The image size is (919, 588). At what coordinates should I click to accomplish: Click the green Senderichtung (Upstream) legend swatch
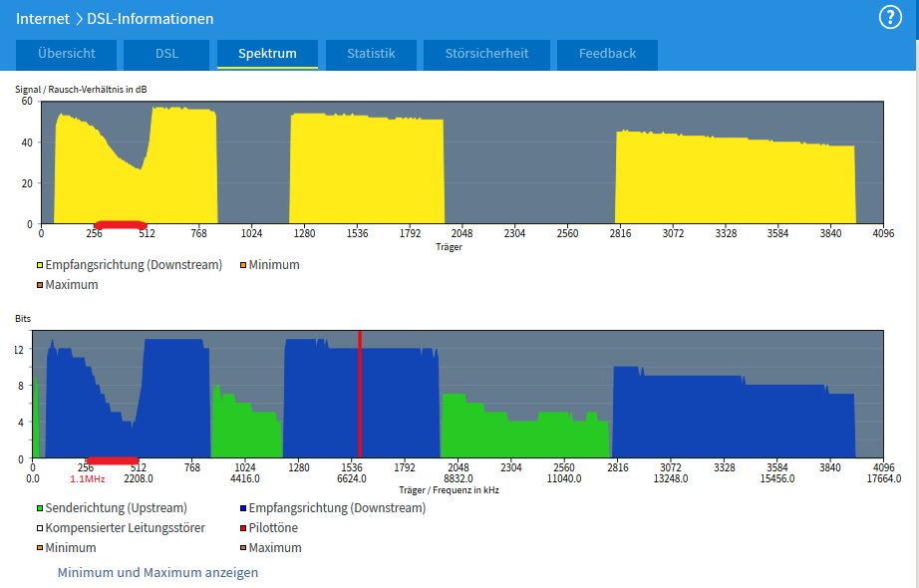click(x=40, y=508)
